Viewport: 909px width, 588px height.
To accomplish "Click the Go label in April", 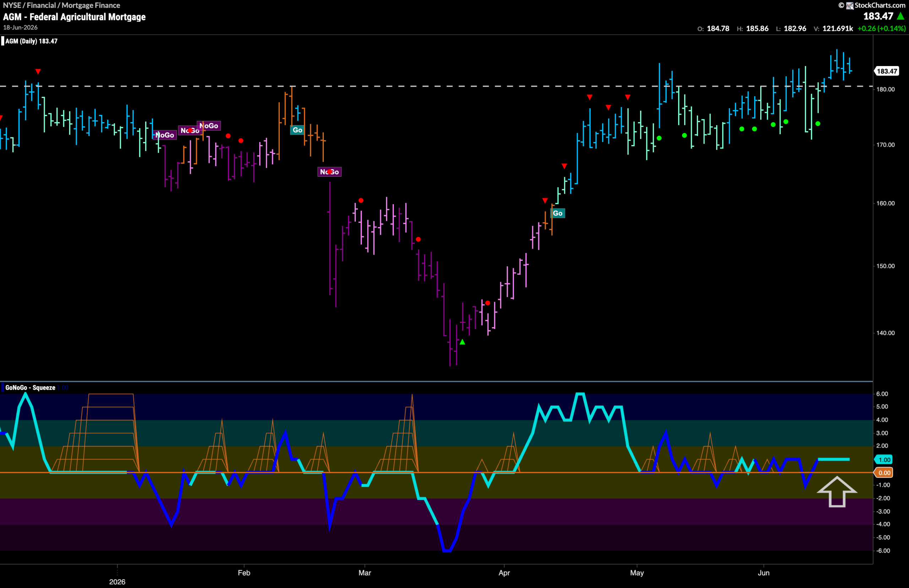I will coord(557,213).
